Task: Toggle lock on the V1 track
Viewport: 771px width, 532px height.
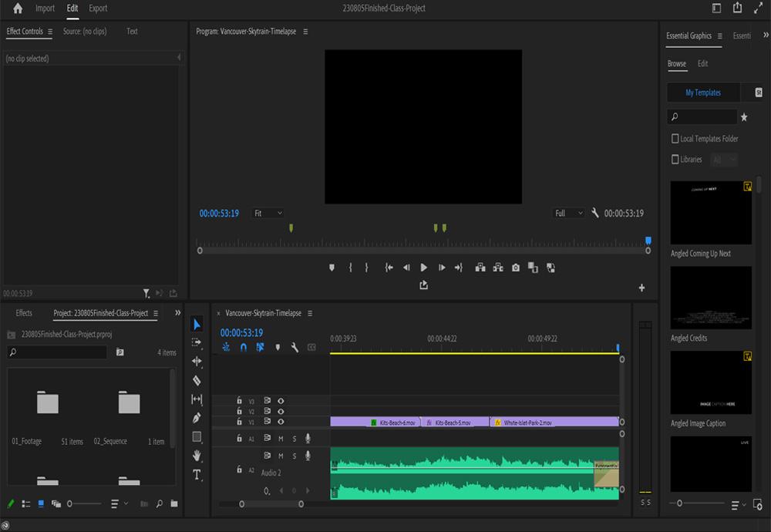Action: tap(239, 422)
